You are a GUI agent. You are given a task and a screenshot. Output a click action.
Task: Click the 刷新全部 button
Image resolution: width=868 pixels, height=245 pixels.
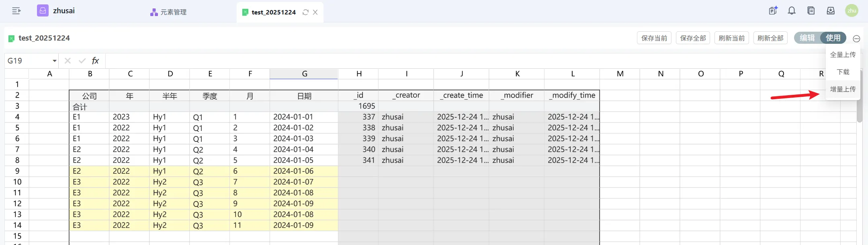pos(770,38)
